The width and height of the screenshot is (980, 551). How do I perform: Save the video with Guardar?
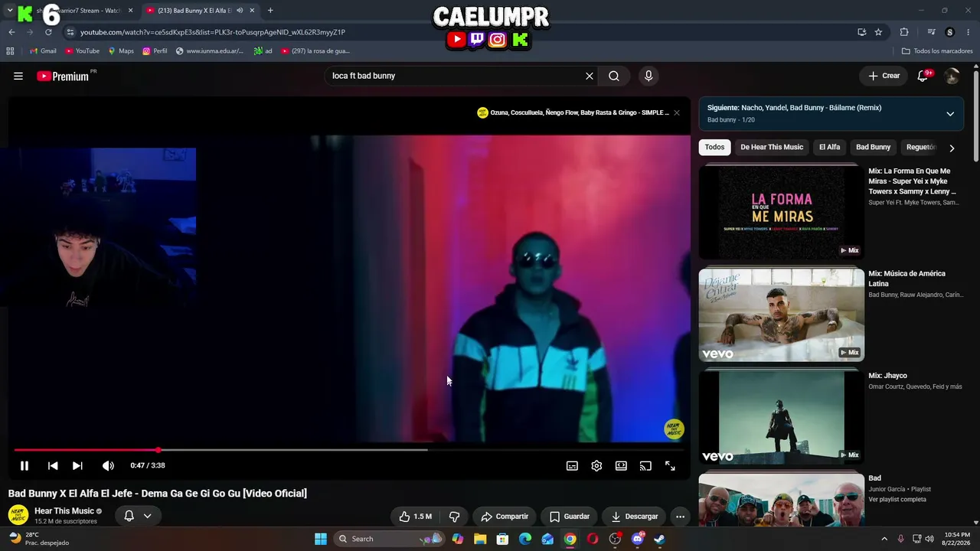pos(570,517)
